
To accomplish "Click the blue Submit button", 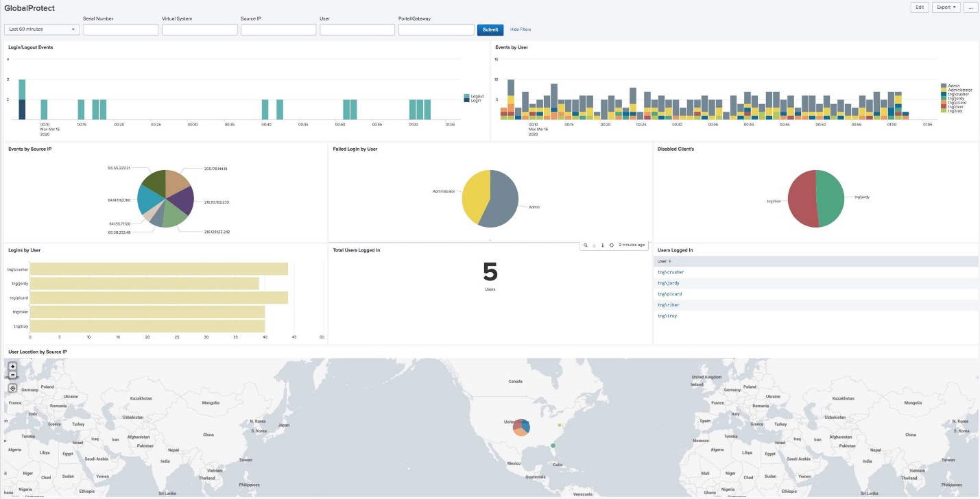I will [490, 29].
